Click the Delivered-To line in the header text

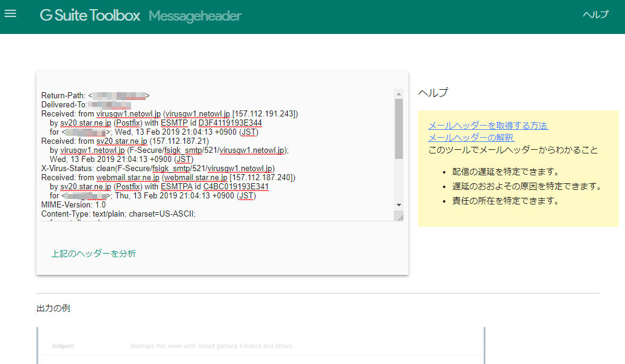point(86,105)
